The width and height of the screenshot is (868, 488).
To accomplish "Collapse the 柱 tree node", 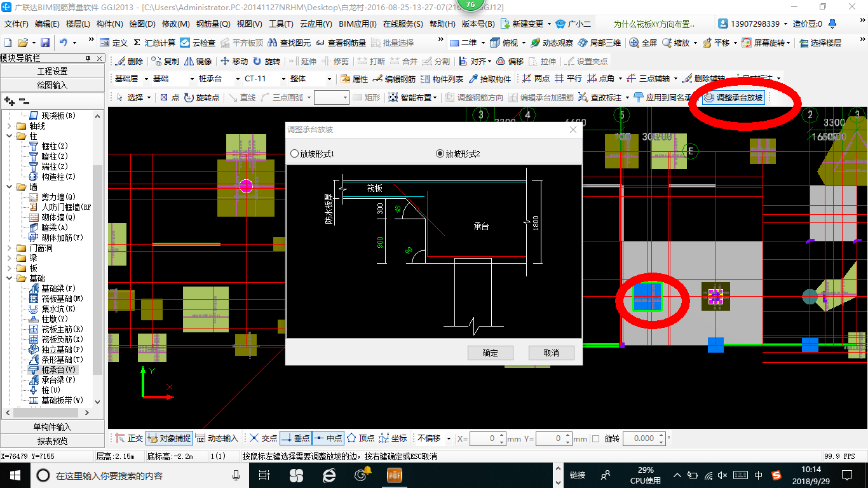I will coord(10,136).
